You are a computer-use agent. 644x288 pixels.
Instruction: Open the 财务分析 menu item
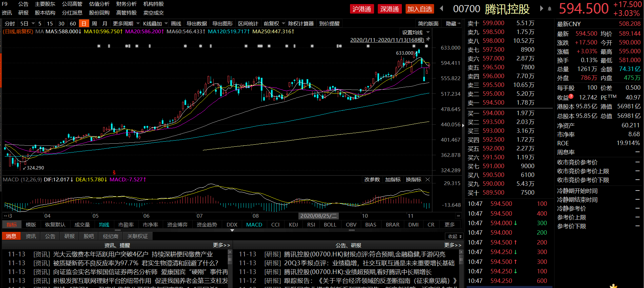pos(126,4)
